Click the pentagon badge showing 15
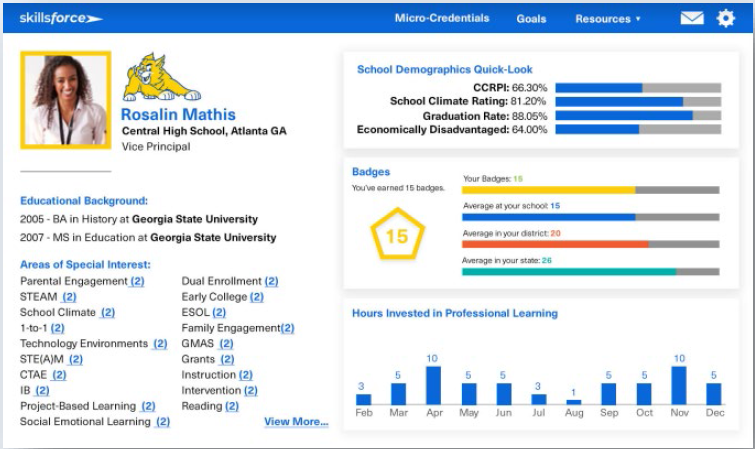This screenshot has height=449, width=755. click(x=397, y=236)
